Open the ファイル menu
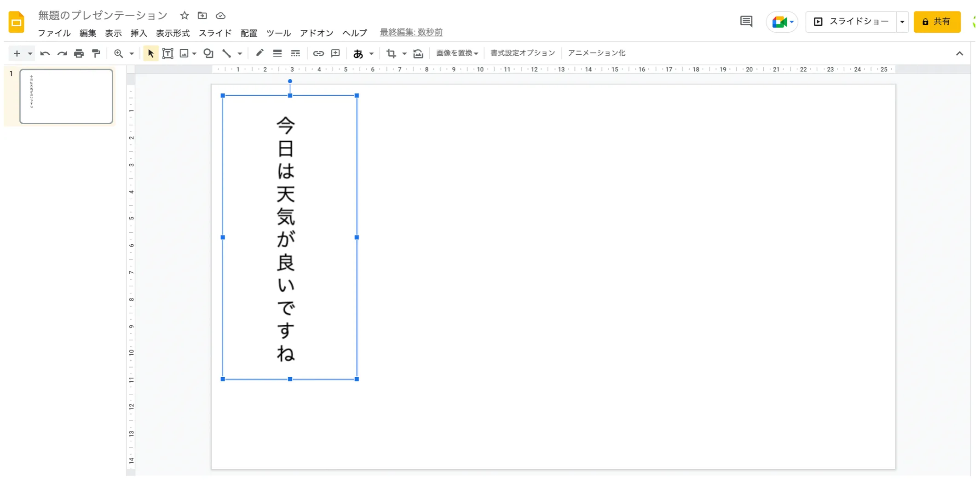This screenshot has width=980, height=483. 54,33
